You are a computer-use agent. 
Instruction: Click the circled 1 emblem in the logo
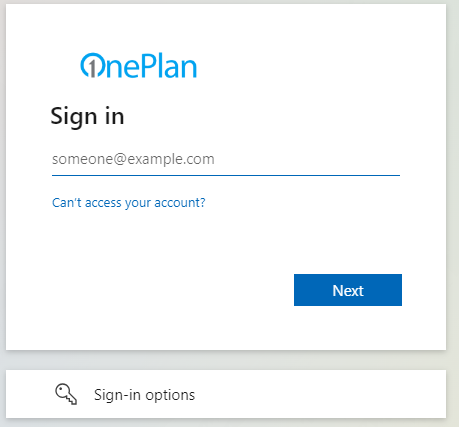[x=93, y=65]
